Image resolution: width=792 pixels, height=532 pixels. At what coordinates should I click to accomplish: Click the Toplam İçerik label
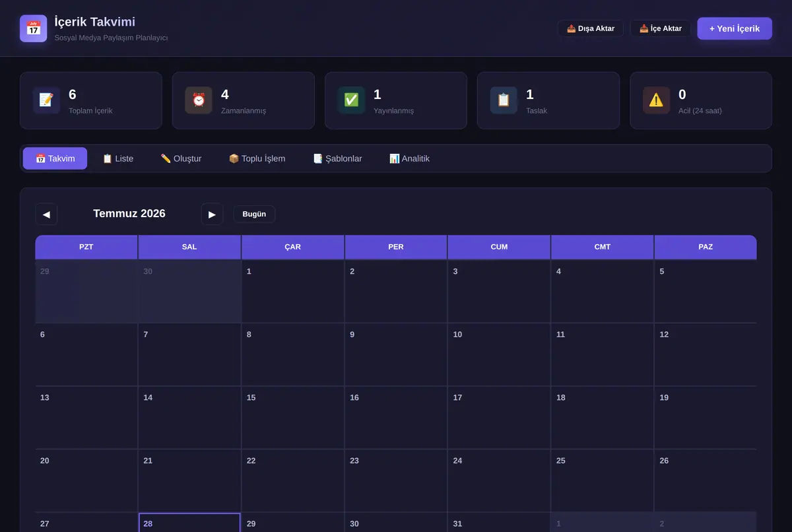click(x=90, y=111)
